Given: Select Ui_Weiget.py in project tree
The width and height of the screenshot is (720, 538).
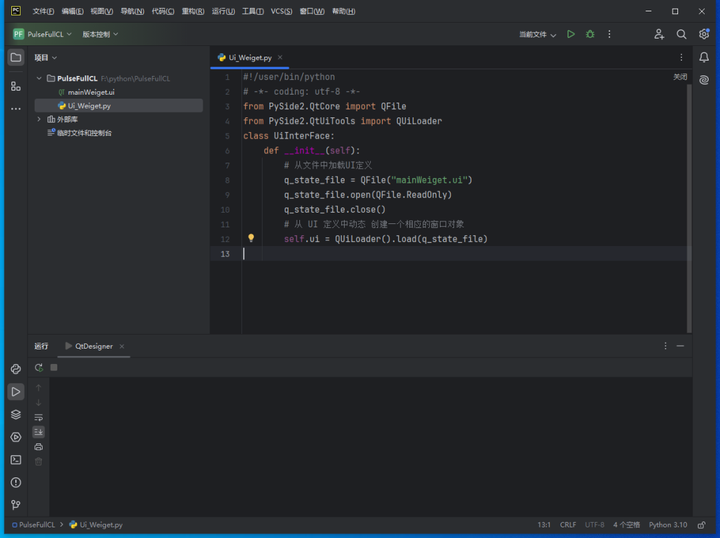Looking at the screenshot, I should pyautogui.click(x=118, y=106).
